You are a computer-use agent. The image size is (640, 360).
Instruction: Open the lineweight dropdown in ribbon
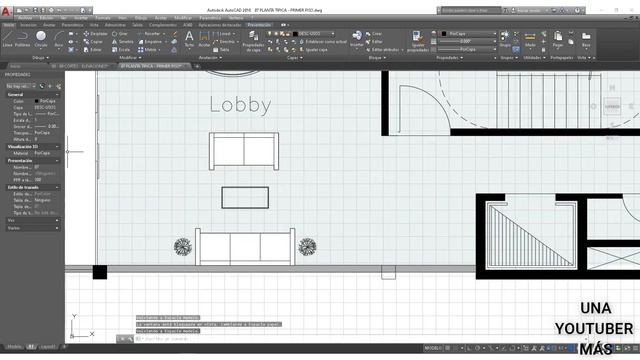pyautogui.click(x=495, y=42)
